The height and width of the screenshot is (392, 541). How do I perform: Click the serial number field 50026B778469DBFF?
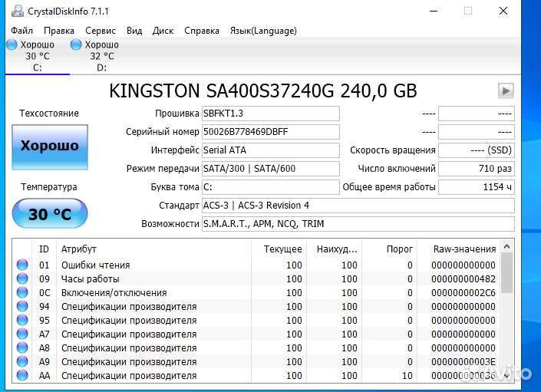[270, 132]
